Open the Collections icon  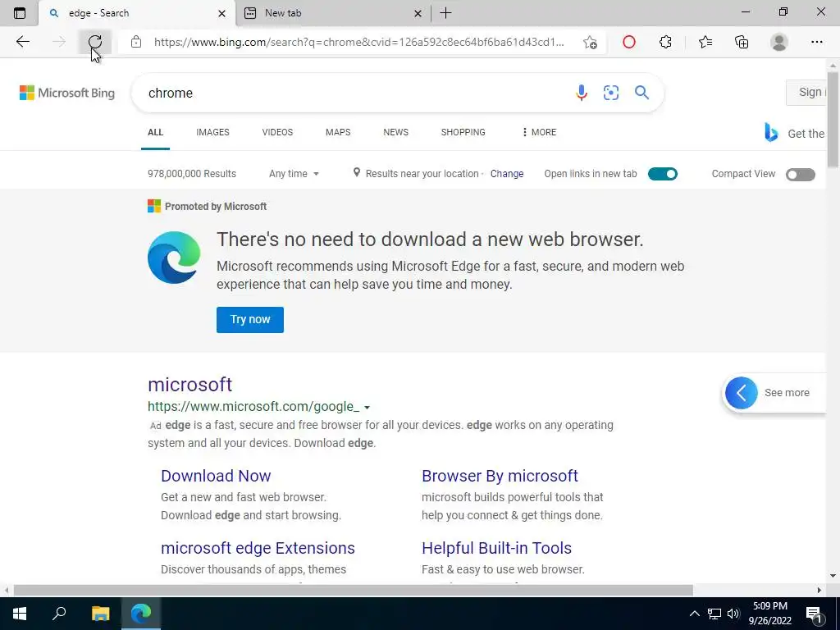(x=742, y=42)
